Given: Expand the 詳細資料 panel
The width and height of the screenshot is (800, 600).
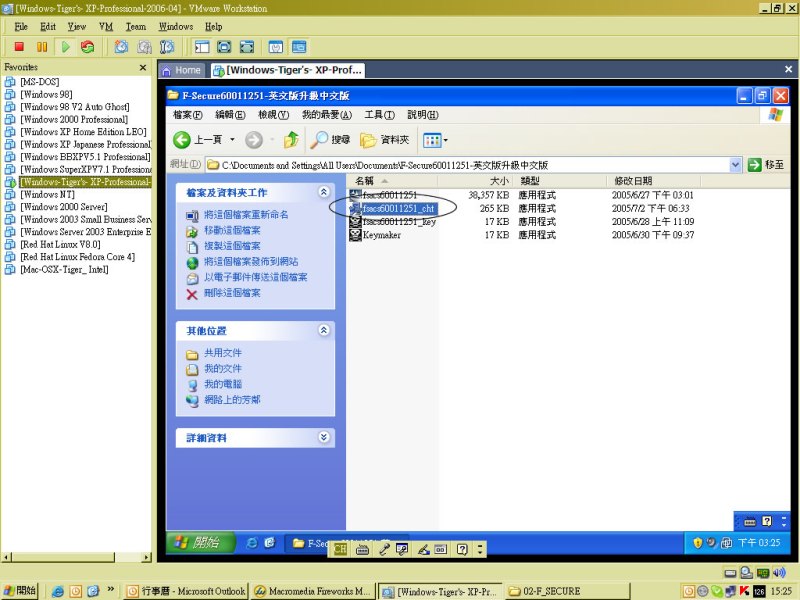Looking at the screenshot, I should pyautogui.click(x=323, y=437).
